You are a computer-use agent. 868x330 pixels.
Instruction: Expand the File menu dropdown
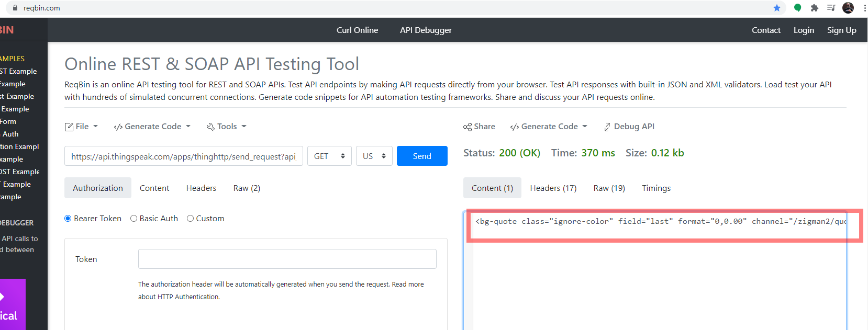click(x=82, y=127)
